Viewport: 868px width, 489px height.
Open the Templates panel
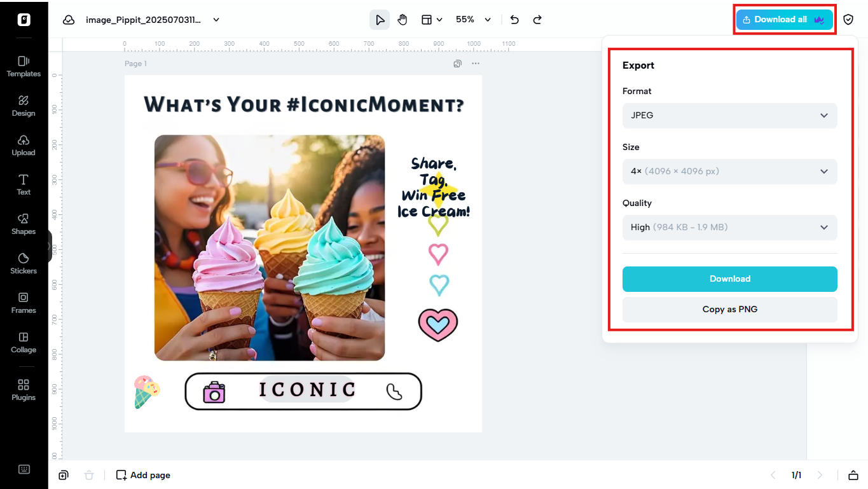tap(24, 66)
